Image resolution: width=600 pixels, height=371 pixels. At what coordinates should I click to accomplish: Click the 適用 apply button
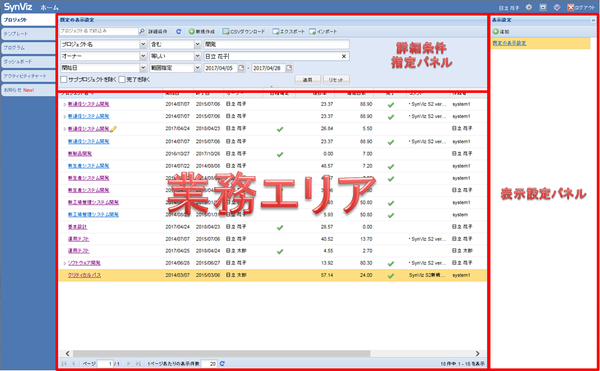pos(307,80)
